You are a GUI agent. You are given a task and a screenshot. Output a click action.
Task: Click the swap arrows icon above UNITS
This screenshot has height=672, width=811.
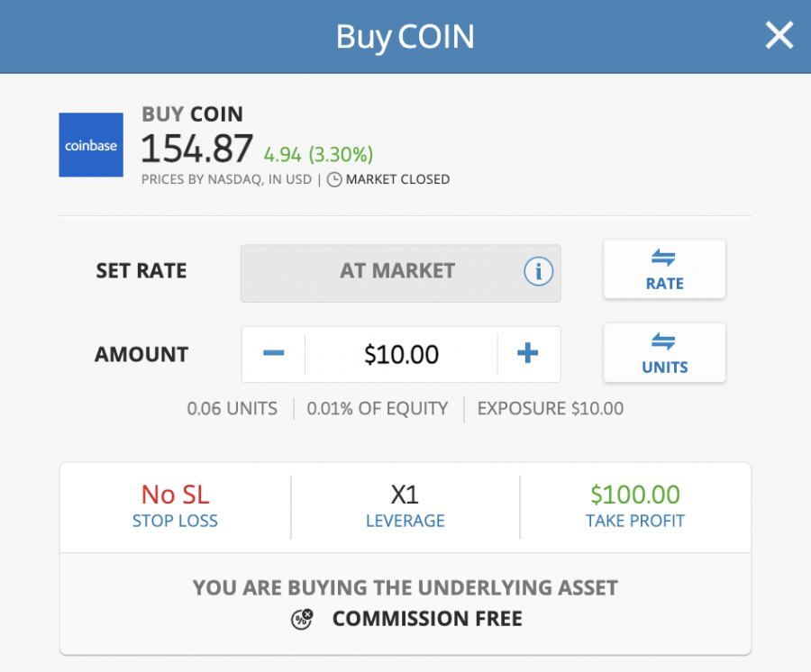tap(663, 341)
